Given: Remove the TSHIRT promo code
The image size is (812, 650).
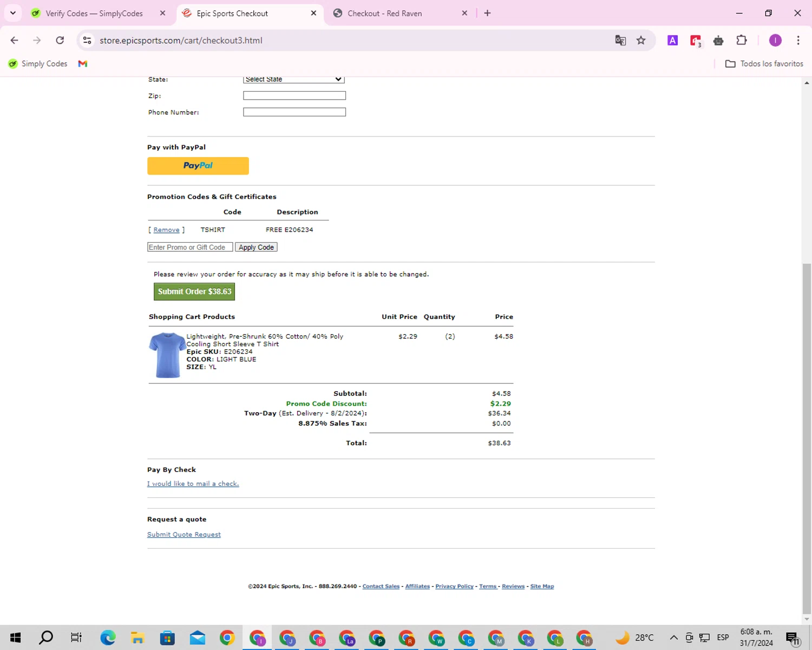Looking at the screenshot, I should coord(166,230).
